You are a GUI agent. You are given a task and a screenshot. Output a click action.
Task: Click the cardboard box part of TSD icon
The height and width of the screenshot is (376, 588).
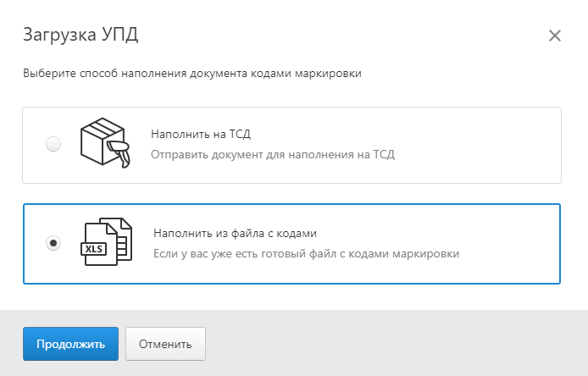click(99, 141)
